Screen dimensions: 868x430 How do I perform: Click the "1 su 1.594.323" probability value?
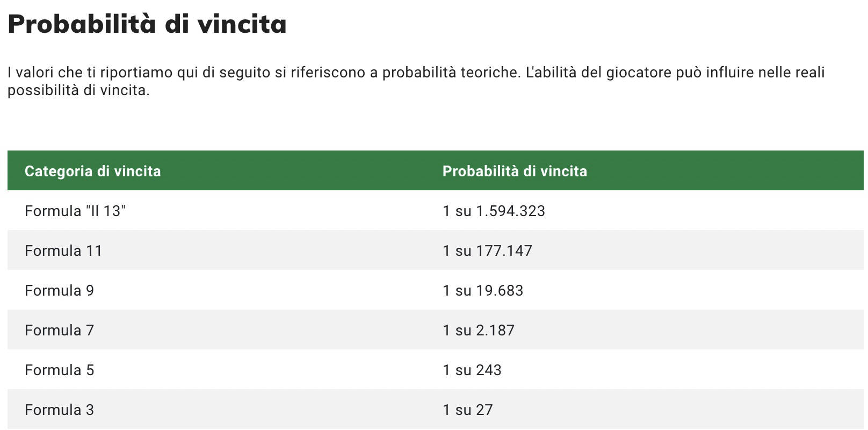494,211
